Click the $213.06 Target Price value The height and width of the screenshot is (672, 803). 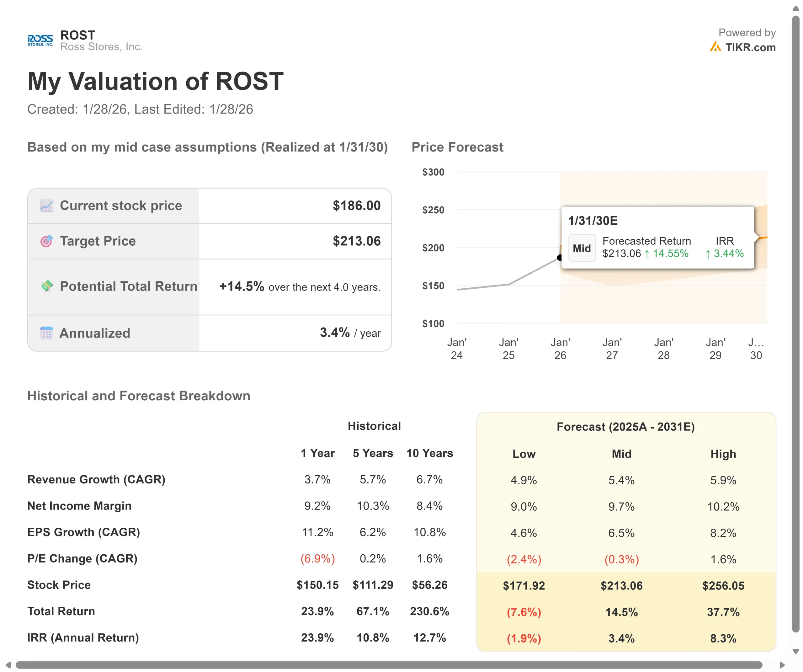[x=356, y=241]
